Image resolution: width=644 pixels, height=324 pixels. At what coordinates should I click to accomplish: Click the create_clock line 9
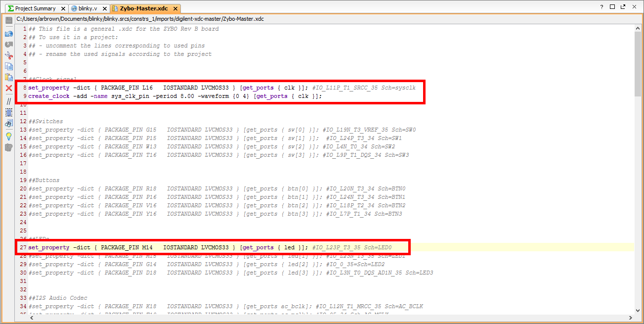pos(175,96)
